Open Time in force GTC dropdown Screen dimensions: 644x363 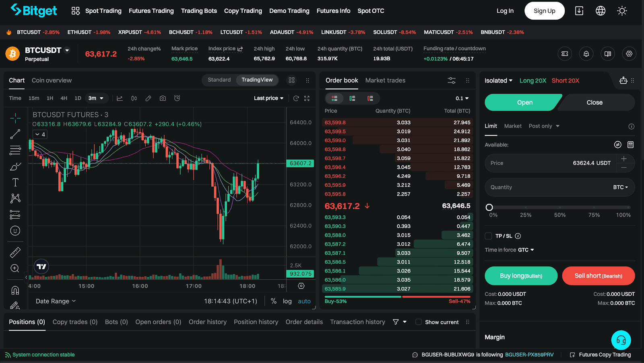click(526, 250)
